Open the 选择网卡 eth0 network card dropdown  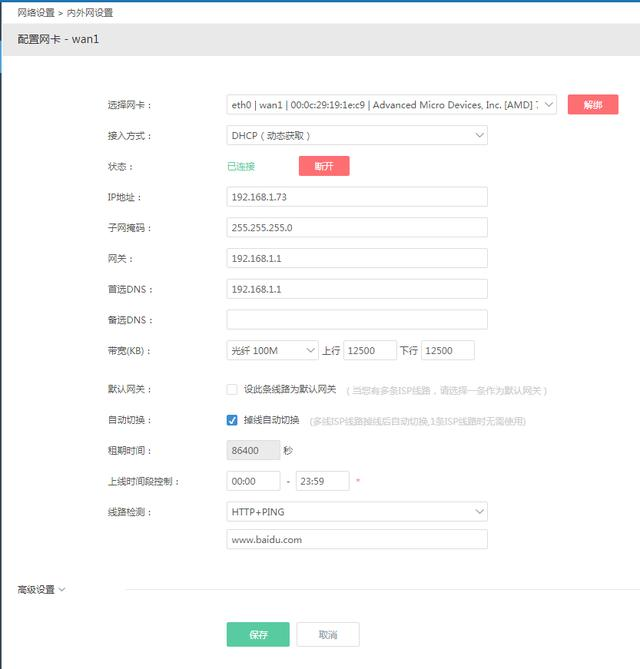pos(391,105)
